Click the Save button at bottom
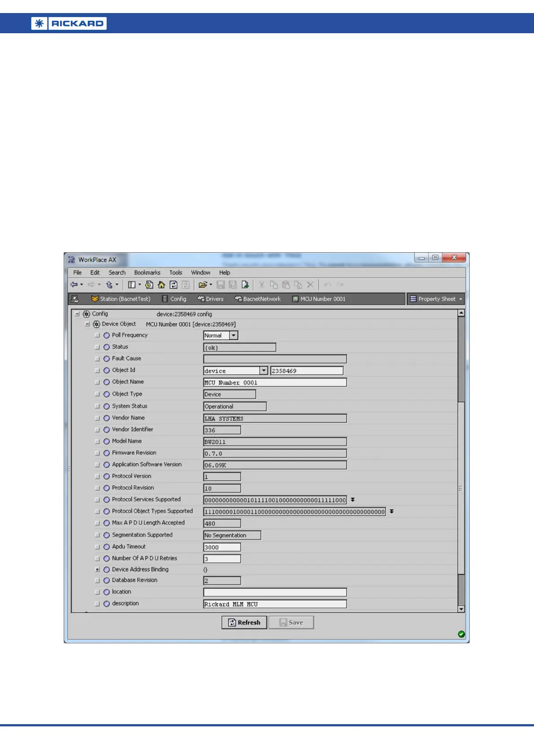Viewport: 534px width, 756px height. pos(291,622)
